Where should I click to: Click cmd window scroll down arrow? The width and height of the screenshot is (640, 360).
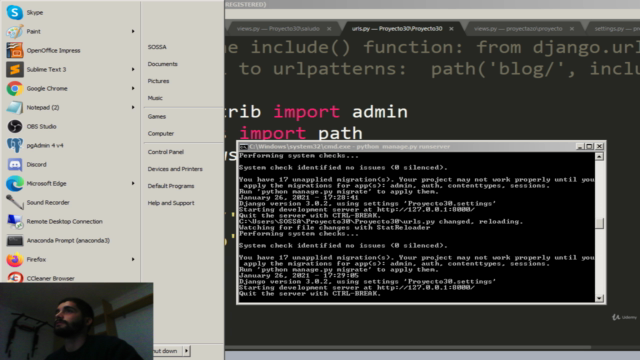[x=599, y=298]
